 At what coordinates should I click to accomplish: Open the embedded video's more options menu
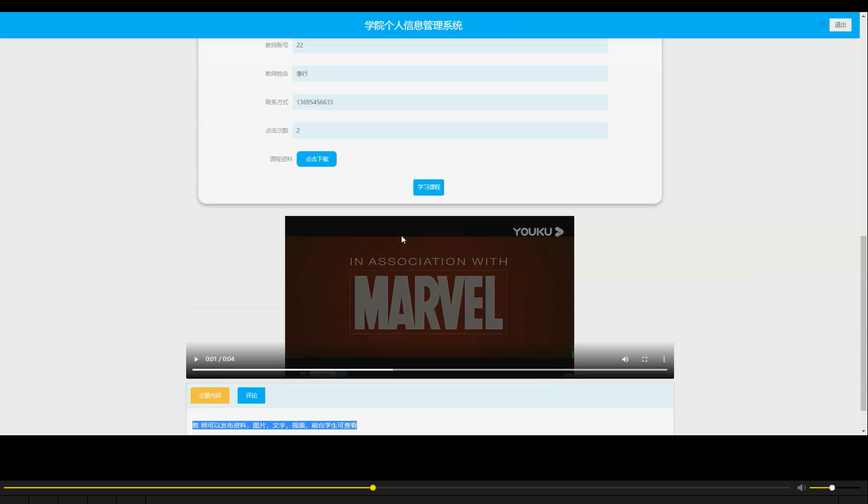pyautogui.click(x=664, y=359)
